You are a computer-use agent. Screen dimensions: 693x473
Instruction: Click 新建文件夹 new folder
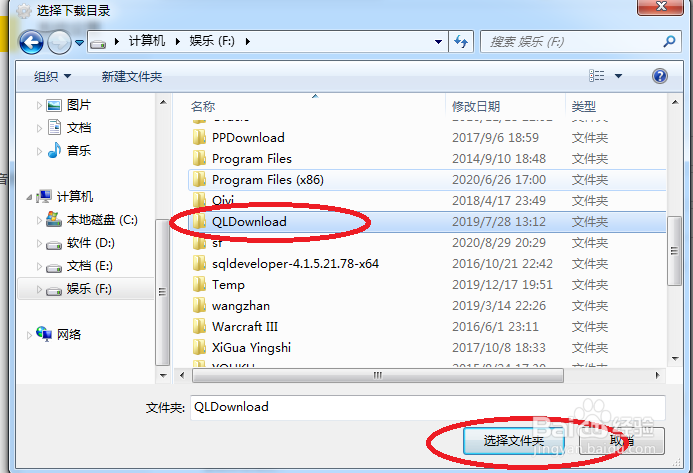point(132,76)
